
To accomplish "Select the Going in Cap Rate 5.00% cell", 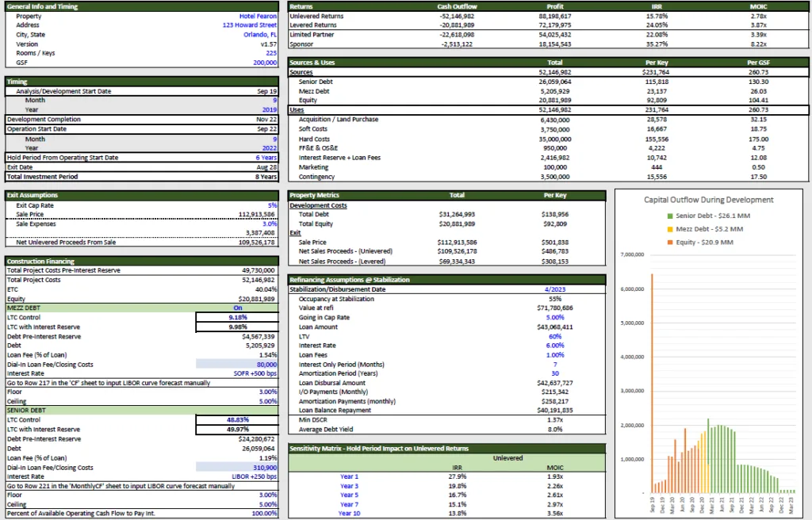I will coord(554,318).
